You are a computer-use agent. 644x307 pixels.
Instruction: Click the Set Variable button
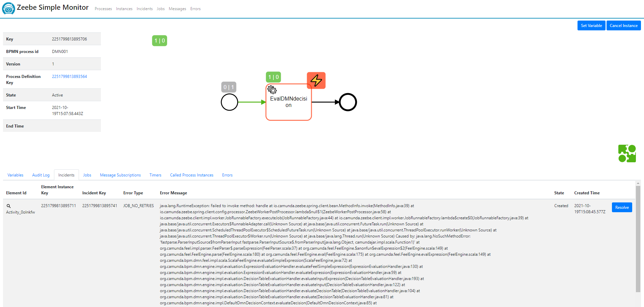click(x=591, y=25)
